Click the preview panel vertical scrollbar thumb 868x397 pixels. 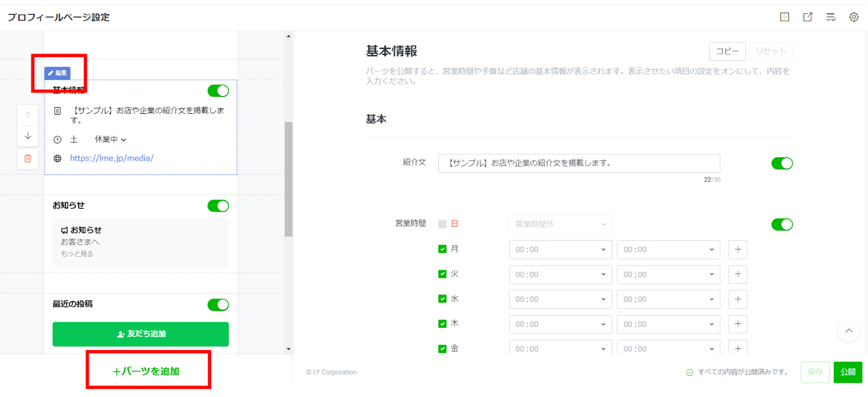(x=289, y=179)
